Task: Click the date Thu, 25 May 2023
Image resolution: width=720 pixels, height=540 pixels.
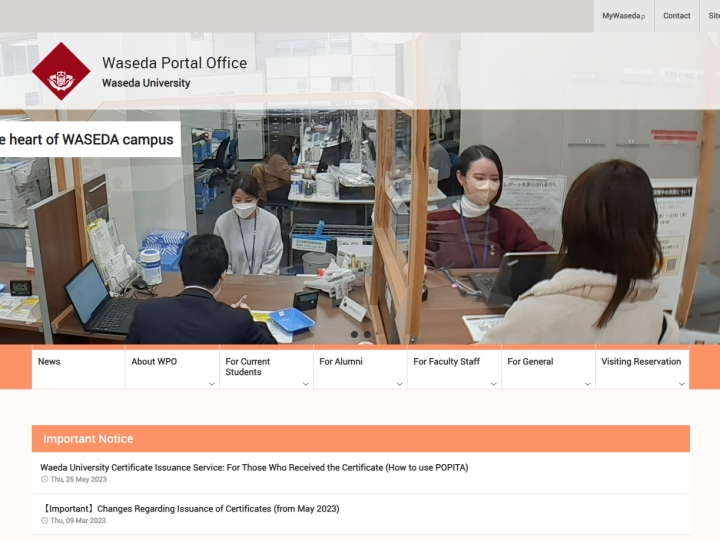Action: coord(79,479)
